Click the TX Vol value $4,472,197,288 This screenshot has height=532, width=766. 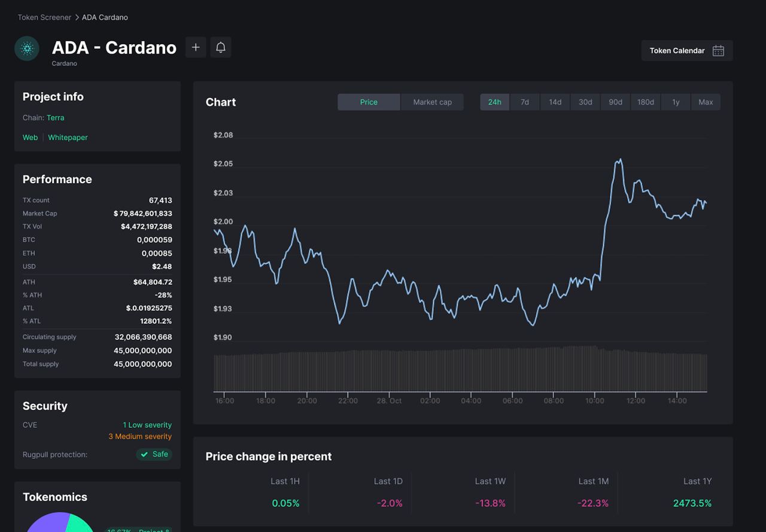tap(147, 227)
